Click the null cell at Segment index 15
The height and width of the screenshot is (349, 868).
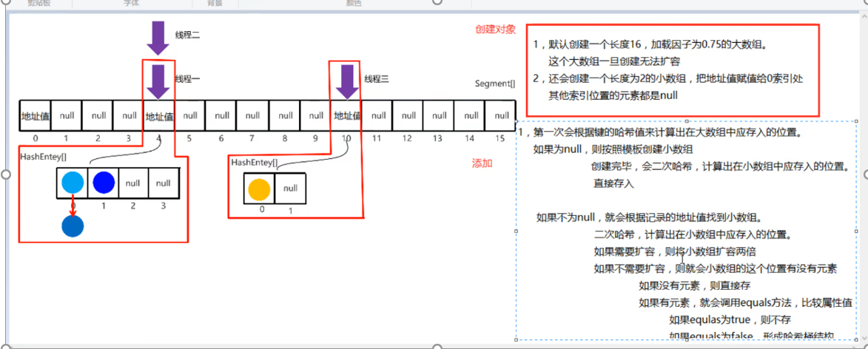click(x=501, y=116)
